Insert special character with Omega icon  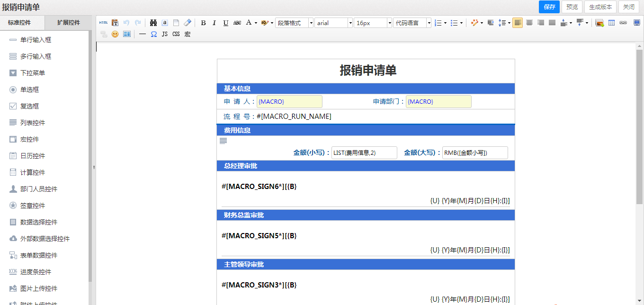154,34
